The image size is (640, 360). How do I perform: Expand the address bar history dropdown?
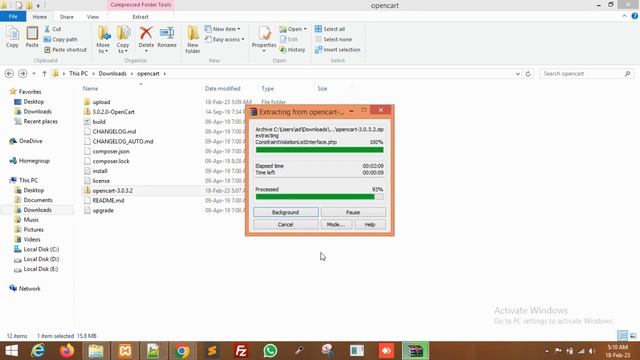coord(518,74)
